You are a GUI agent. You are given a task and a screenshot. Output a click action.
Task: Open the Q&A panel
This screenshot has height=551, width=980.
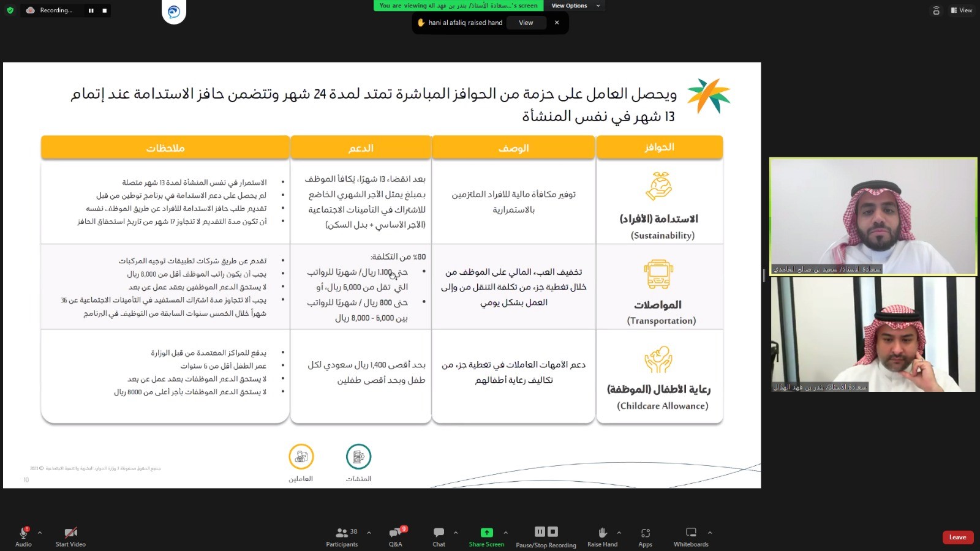(396, 536)
